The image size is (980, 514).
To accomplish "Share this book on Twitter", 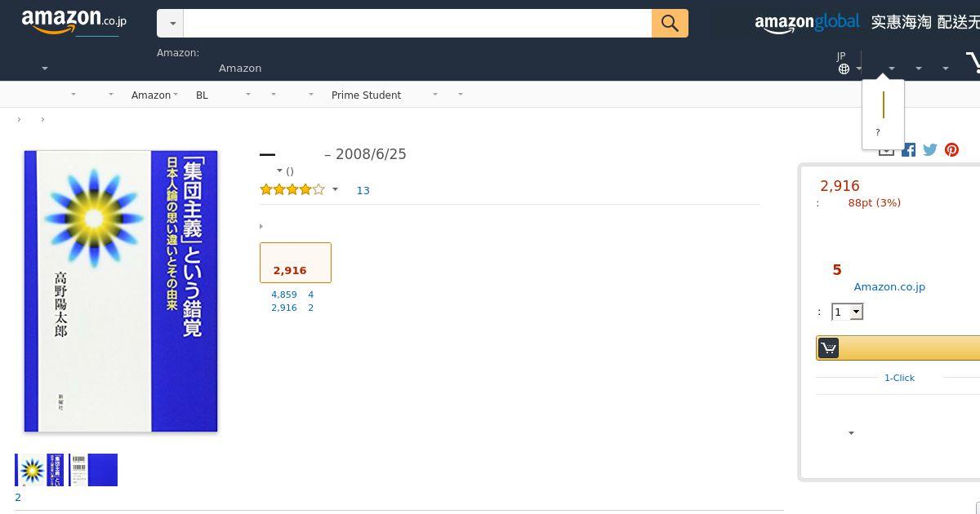I will click(930, 149).
